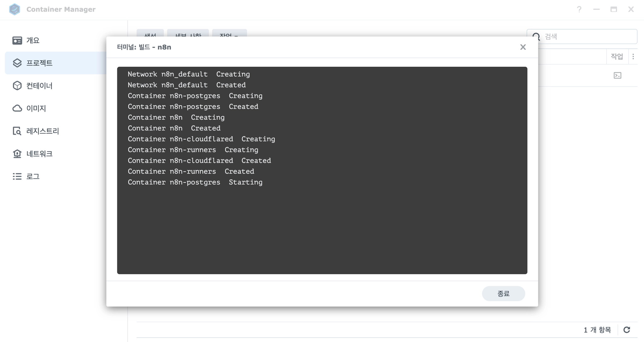
Task: Click the 종료 button
Action: pos(503,294)
